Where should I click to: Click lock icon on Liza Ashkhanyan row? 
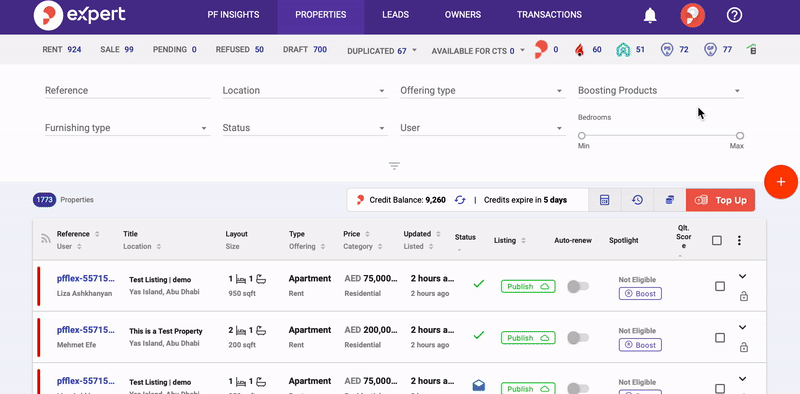point(743,296)
